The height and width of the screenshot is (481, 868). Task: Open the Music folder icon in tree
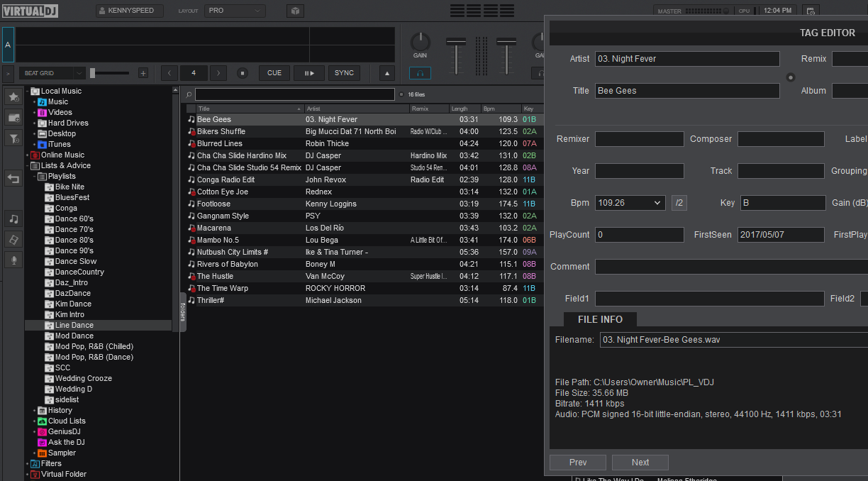point(43,102)
